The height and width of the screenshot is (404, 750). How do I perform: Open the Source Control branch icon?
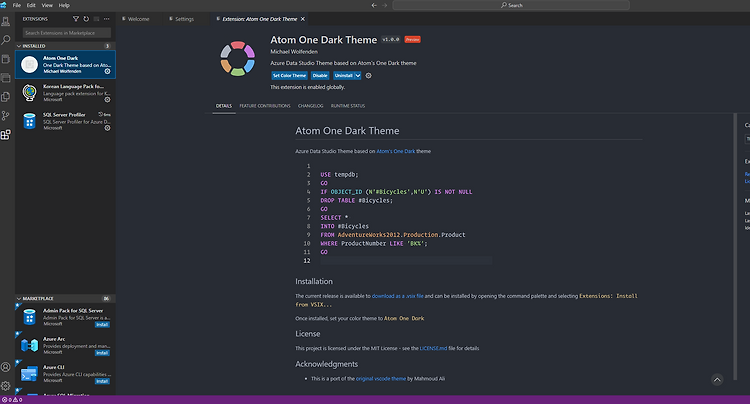6,116
